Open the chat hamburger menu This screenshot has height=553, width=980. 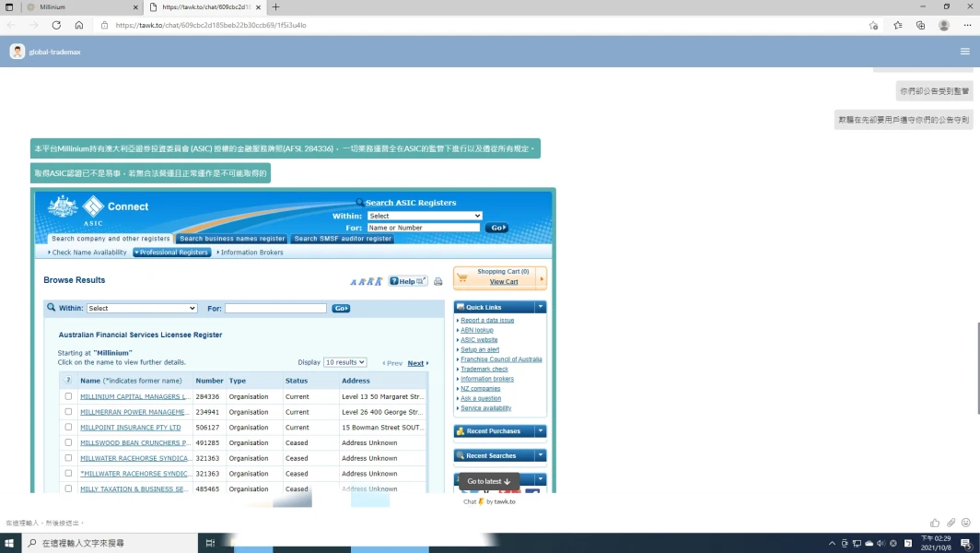point(965,52)
